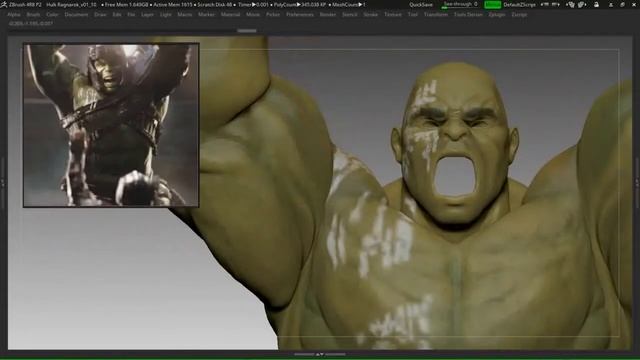
Task: Click the QuickSave button
Action: click(421, 4)
